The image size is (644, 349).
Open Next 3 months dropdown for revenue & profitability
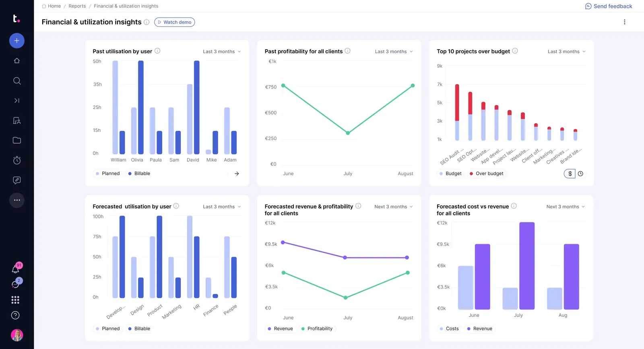point(394,207)
